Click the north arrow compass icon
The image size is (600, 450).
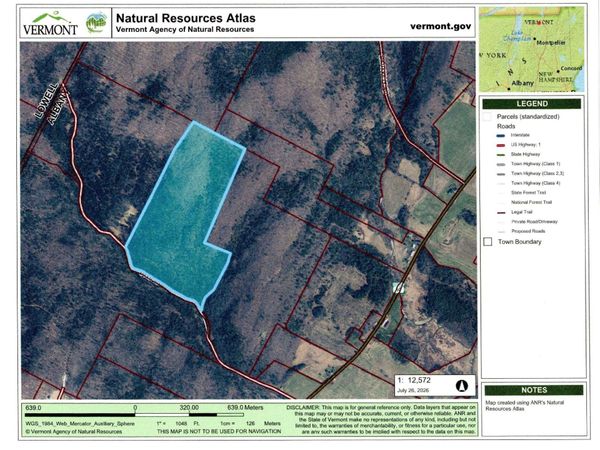pos(462,385)
